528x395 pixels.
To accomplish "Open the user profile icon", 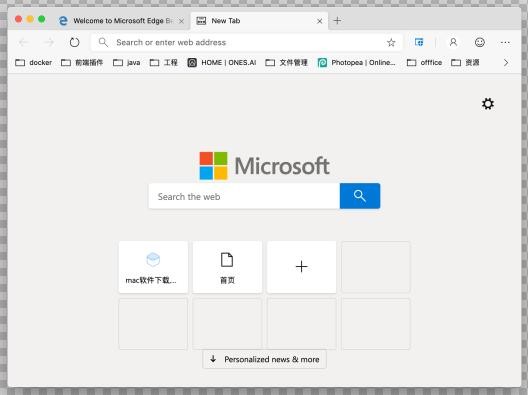I will coord(453,42).
